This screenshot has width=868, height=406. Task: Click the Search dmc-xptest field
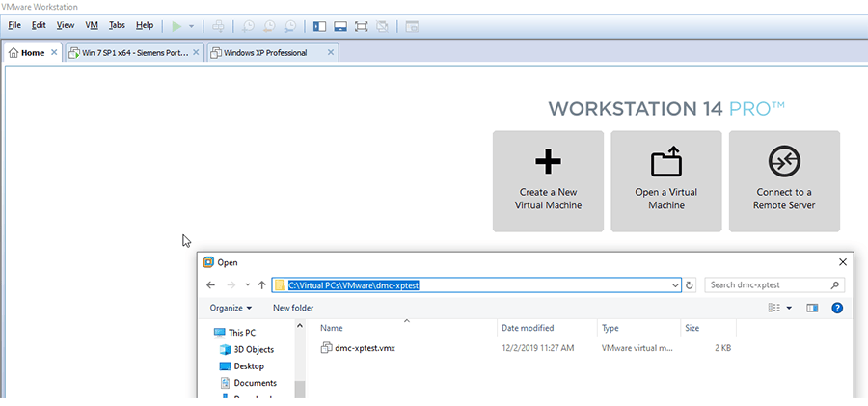tap(774, 285)
